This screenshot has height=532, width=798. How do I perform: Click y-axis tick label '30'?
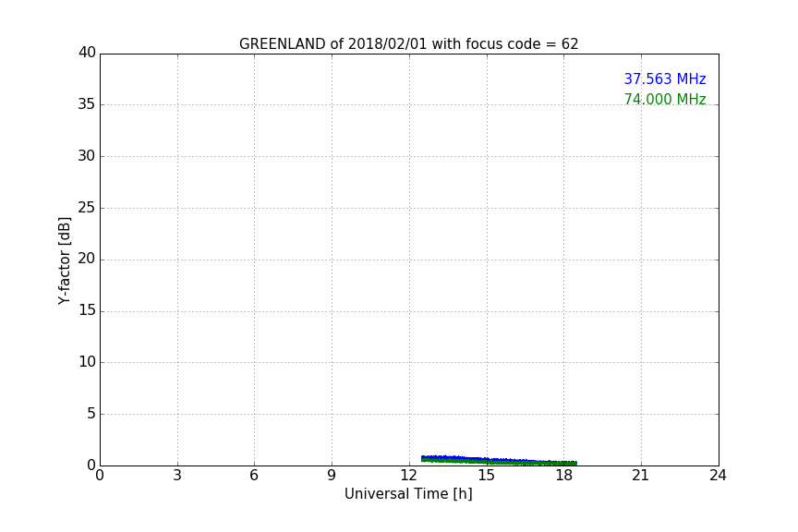pos(87,156)
